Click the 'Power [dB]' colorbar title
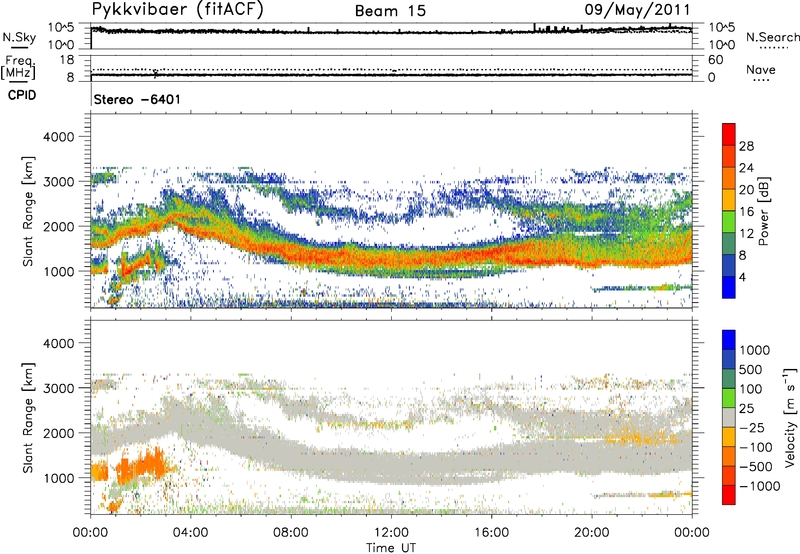Screen dimensions: 800x554 click(x=764, y=211)
